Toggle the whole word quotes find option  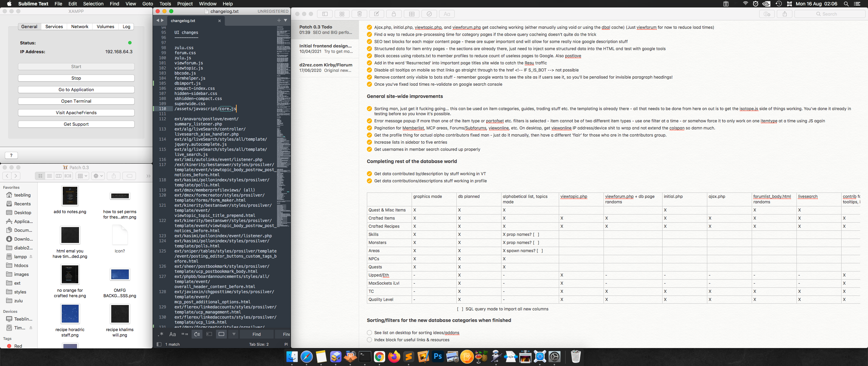pyautogui.click(x=184, y=334)
